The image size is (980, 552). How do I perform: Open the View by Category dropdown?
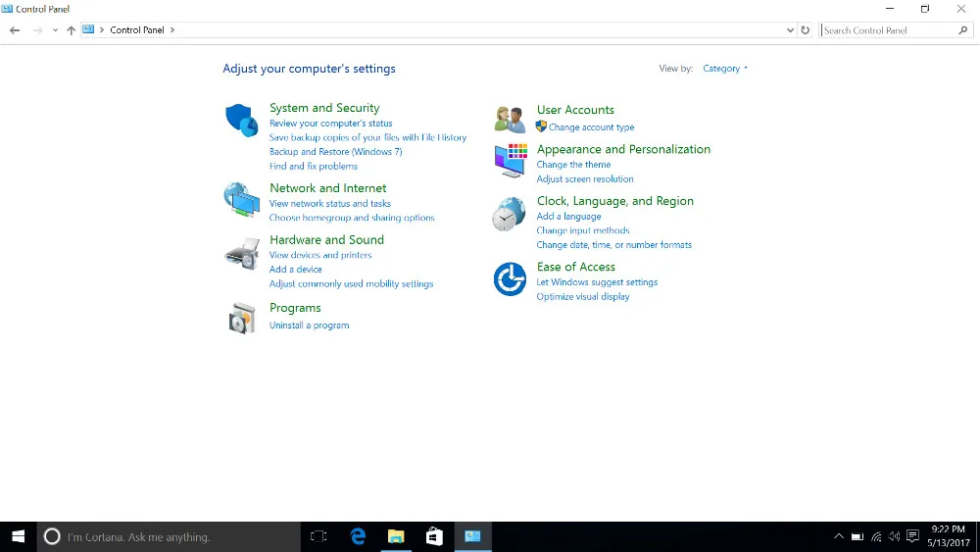(x=725, y=68)
